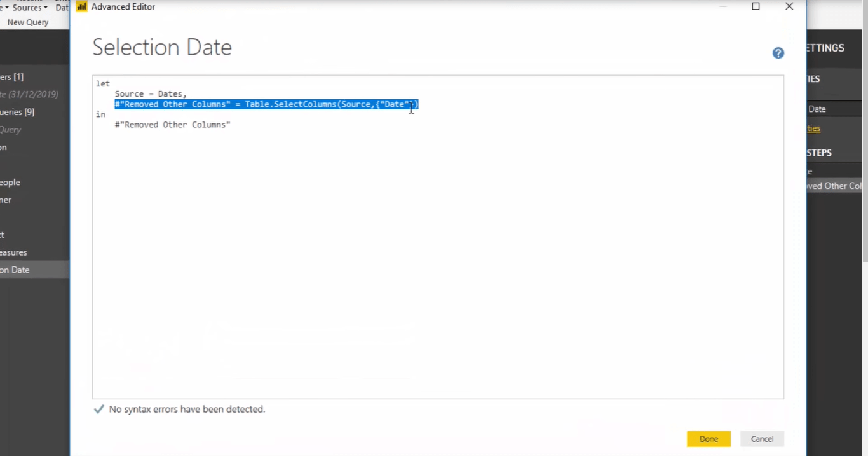Click the syntax check mark icon
This screenshot has height=456, width=868.
98,410
